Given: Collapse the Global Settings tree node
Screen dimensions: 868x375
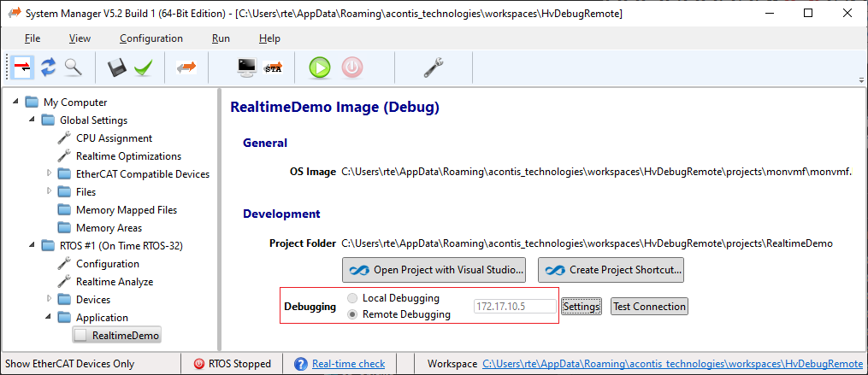Looking at the screenshot, I should click(32, 120).
